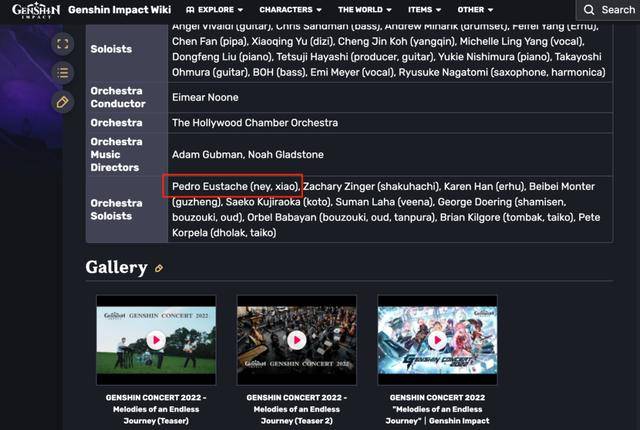Play the Teaser 2 orchestra video
This screenshot has width=640, height=430.
point(297,340)
